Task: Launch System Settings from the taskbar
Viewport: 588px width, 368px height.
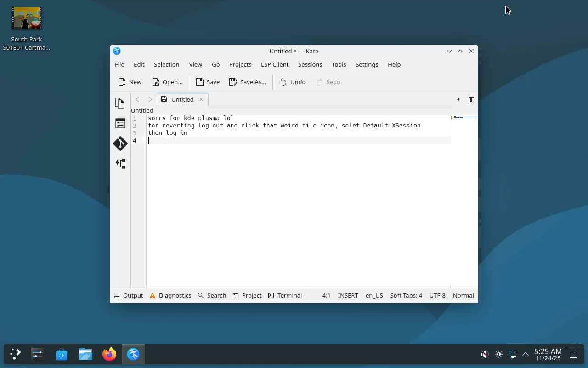Action: pos(38,354)
